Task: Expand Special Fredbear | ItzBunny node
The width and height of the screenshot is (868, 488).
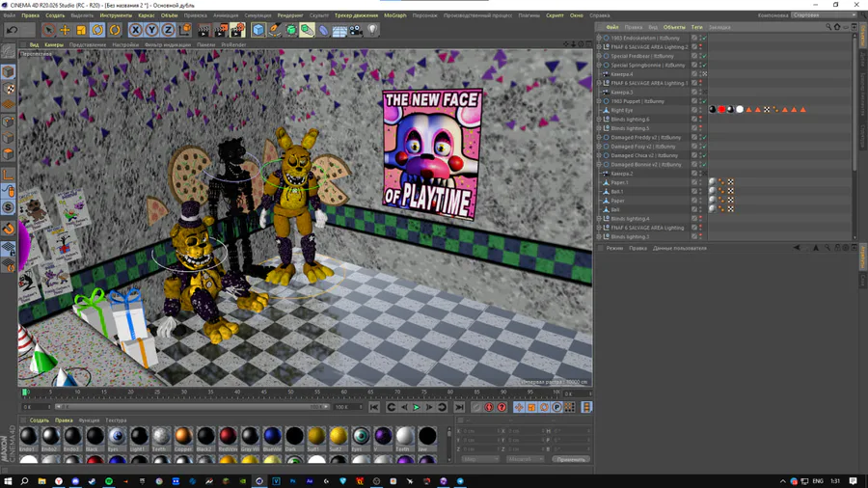Action: (598, 56)
